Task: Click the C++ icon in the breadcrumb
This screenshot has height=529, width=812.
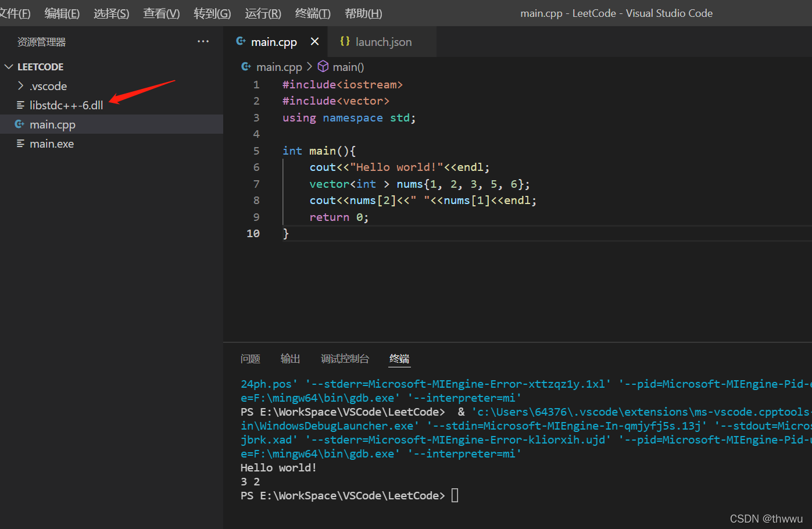Action: click(x=246, y=67)
